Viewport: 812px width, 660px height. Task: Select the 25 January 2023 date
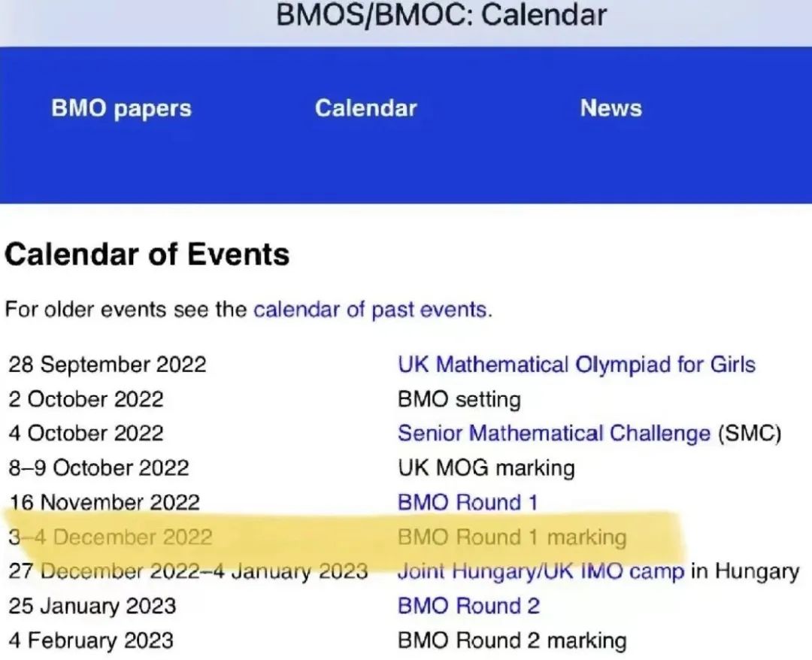pyautogui.click(x=90, y=606)
